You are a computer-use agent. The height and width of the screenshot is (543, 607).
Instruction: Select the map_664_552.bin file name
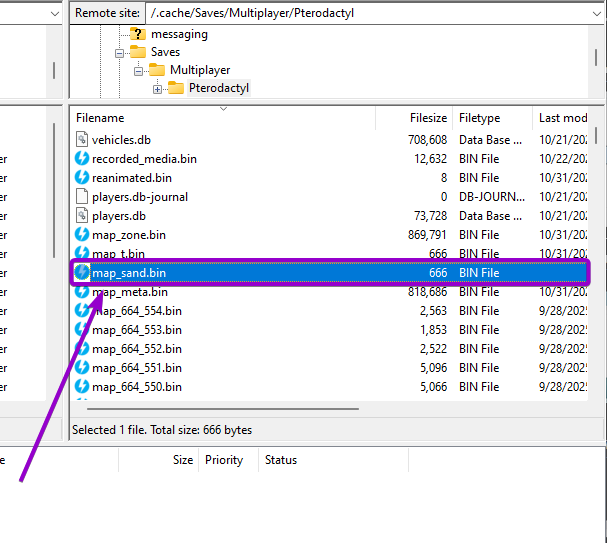pyautogui.click(x=137, y=348)
